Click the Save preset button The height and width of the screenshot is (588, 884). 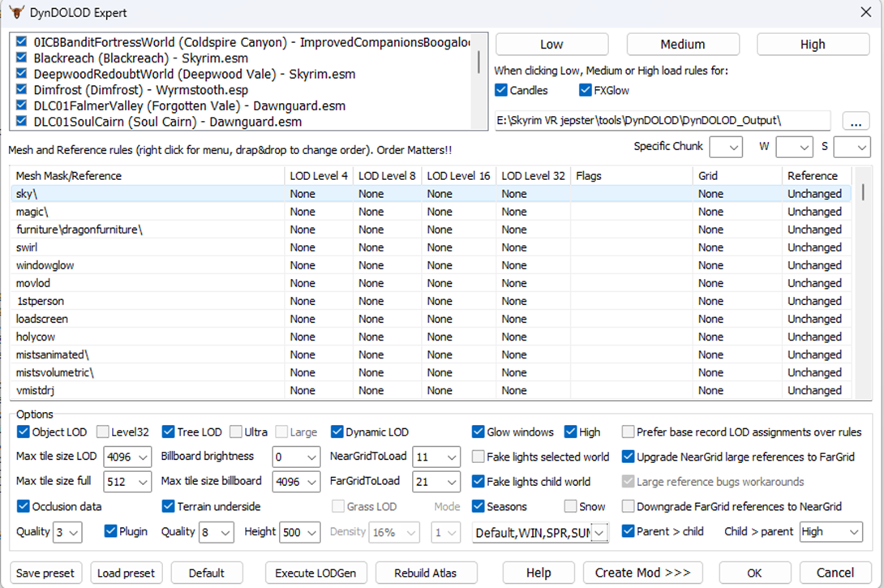click(x=45, y=573)
